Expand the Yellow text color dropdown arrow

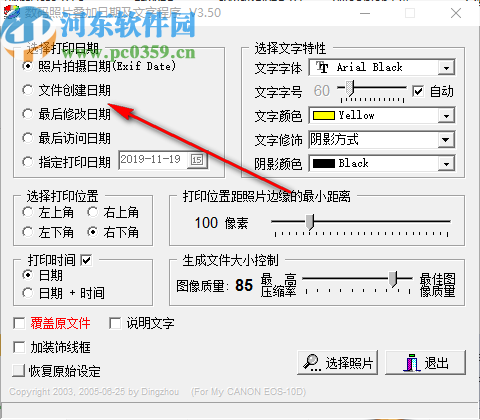pos(446,116)
